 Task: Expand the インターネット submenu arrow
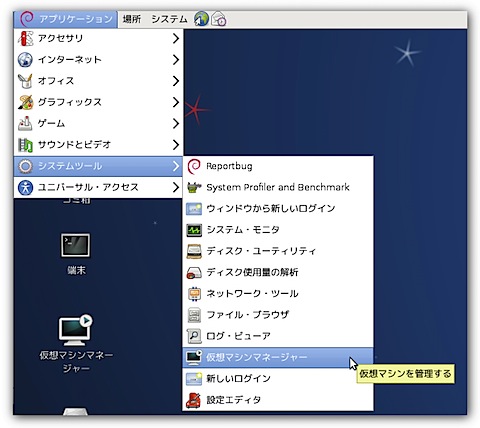[x=176, y=60]
